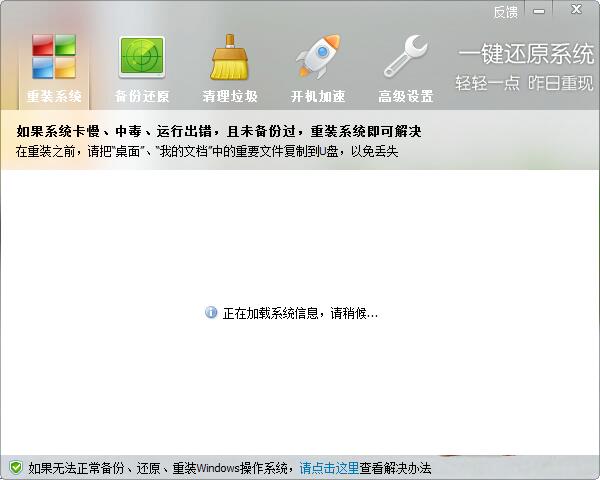This screenshot has height=480, width=600.
Task: Minimize the restore system window
Action: [539, 11]
